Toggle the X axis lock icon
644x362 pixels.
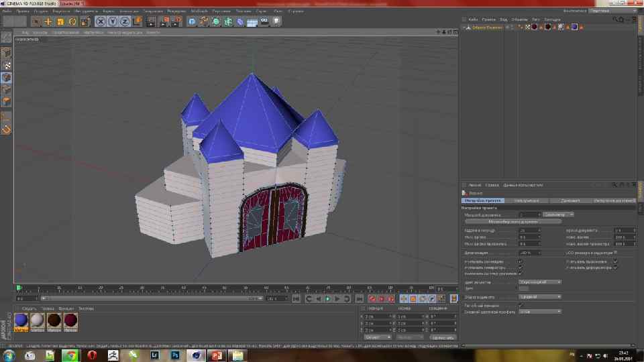coord(101,21)
